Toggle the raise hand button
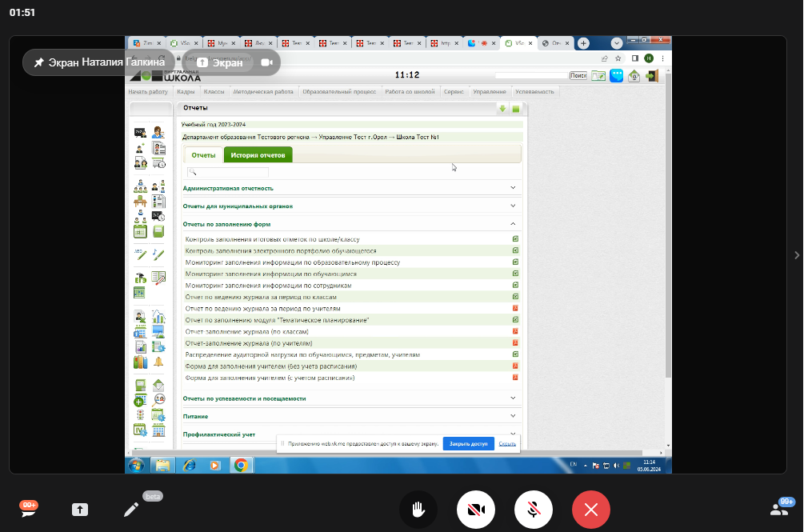 (x=418, y=510)
